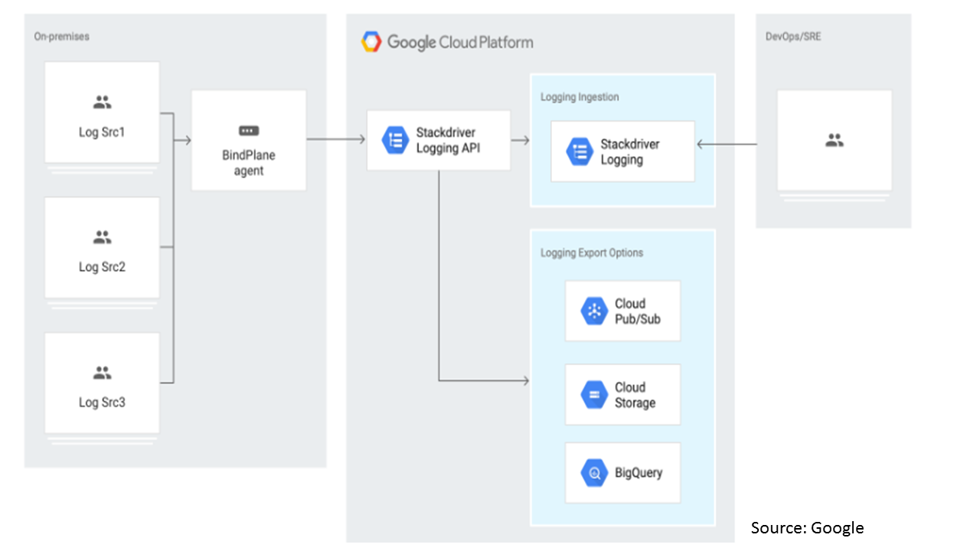Click the Source: Google caption

tap(807, 528)
